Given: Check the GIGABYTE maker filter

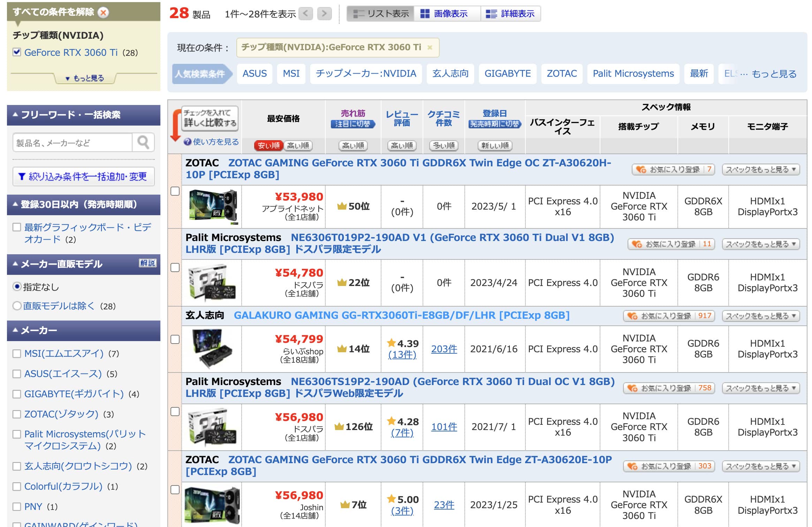Looking at the screenshot, I should (16, 394).
